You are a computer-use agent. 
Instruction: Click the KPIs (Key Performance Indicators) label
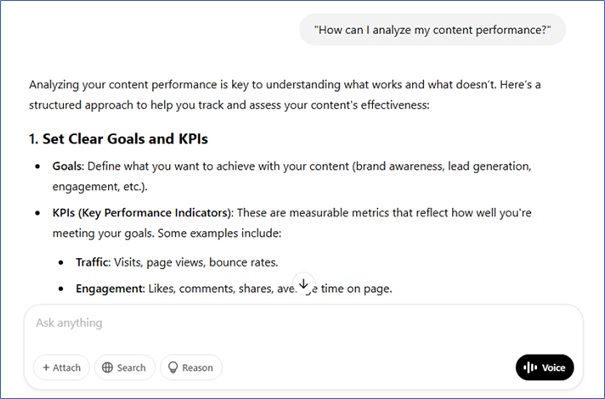(x=143, y=213)
